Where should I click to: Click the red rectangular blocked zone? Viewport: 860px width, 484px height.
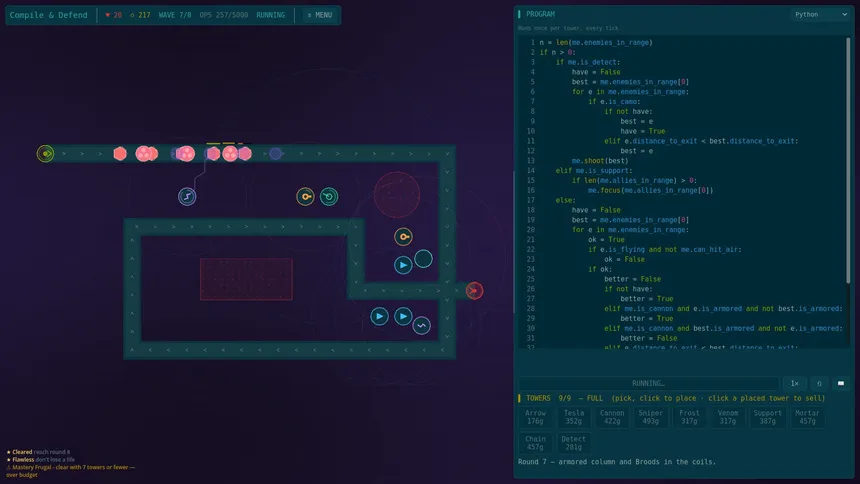click(246, 279)
